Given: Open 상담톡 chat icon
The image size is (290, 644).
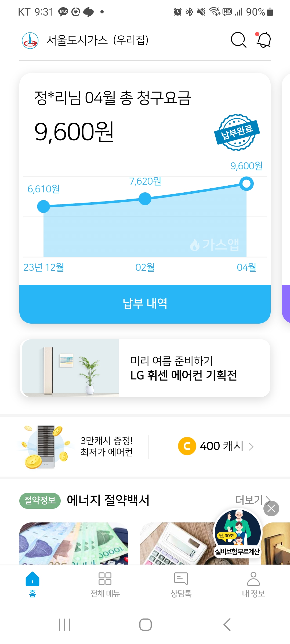Looking at the screenshot, I should point(181,579).
